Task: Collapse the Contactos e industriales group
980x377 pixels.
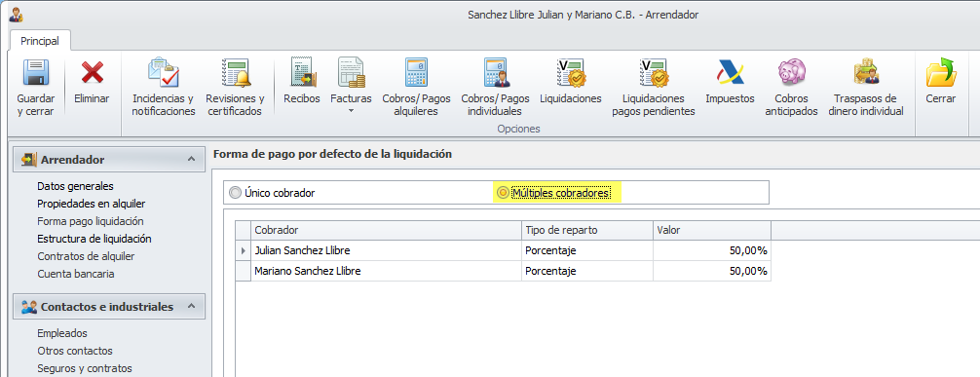Action: pyautogui.click(x=191, y=307)
